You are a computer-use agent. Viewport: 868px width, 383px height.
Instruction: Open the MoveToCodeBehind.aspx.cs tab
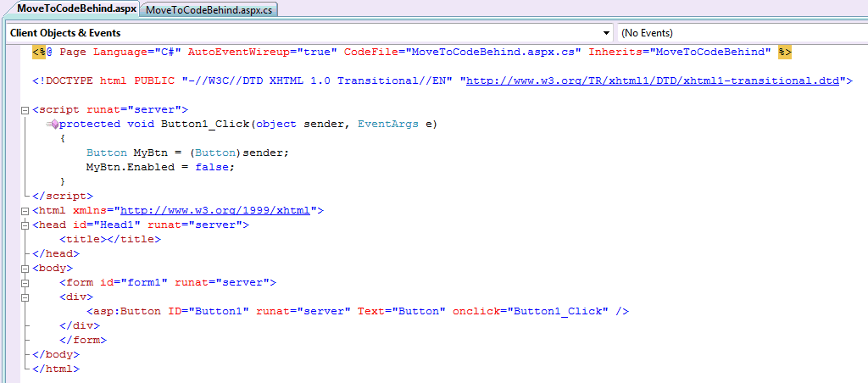209,9
